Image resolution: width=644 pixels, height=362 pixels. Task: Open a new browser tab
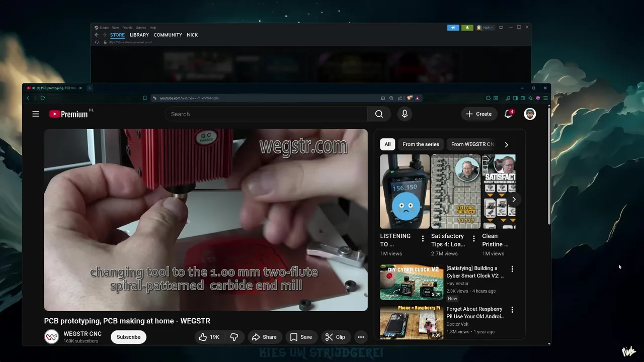pos(90,88)
